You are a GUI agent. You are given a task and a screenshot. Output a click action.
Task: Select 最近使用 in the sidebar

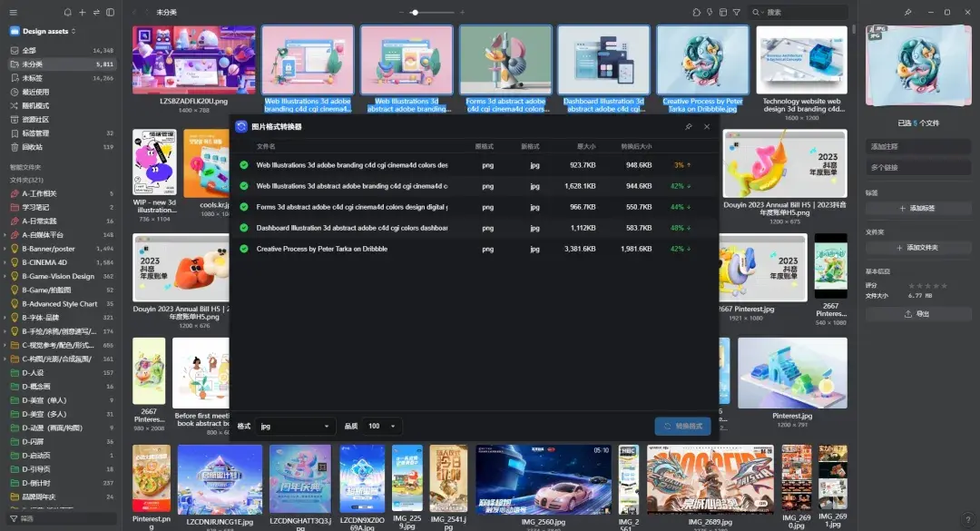coord(36,92)
